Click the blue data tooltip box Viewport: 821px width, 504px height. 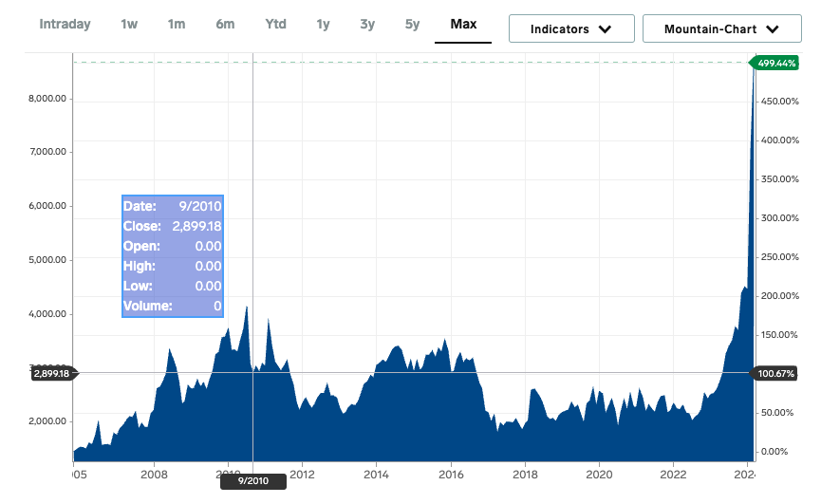click(172, 256)
